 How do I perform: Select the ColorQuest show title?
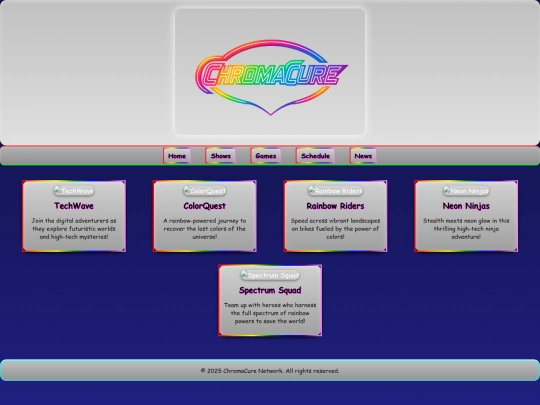pos(205,206)
